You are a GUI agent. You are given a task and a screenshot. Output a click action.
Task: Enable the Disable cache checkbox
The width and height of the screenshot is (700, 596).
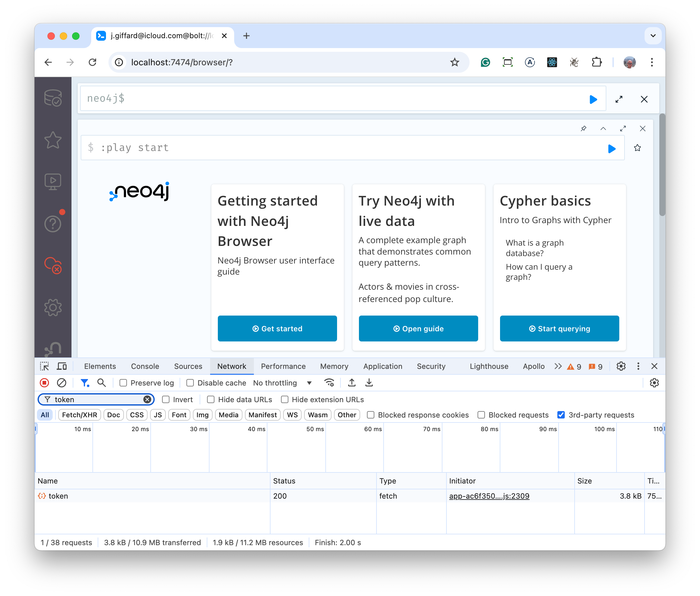point(190,383)
